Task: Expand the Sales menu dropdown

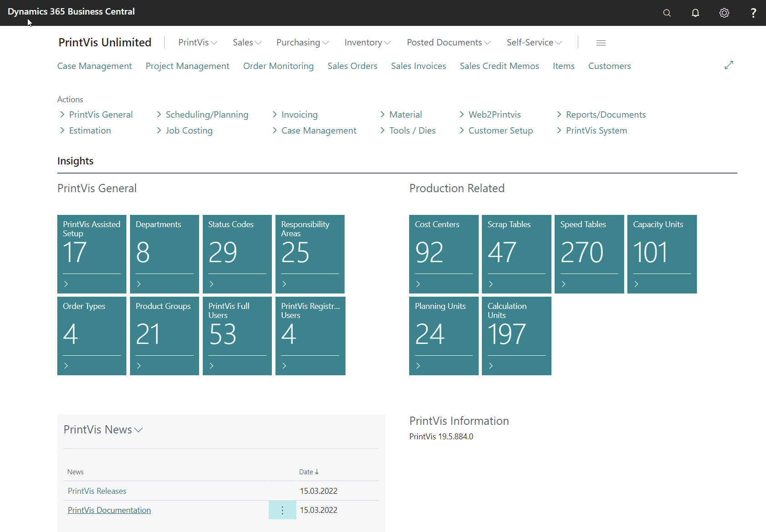Action: pyautogui.click(x=247, y=42)
